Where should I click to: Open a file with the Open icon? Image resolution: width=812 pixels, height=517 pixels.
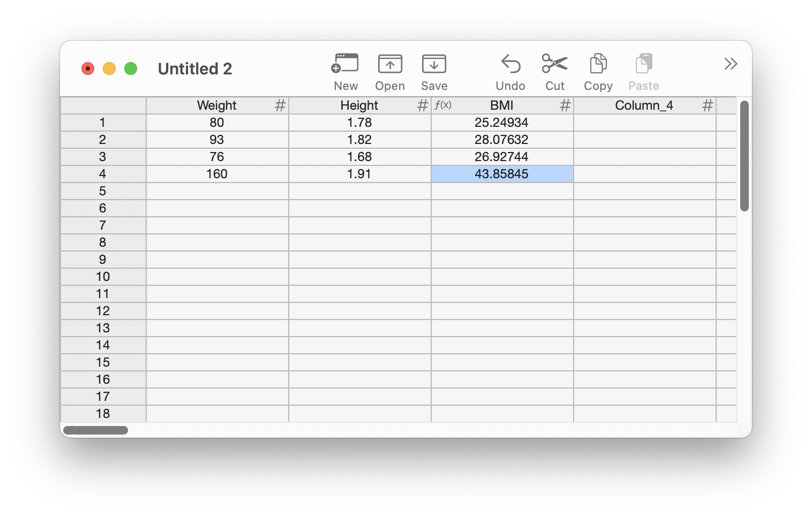[389, 64]
